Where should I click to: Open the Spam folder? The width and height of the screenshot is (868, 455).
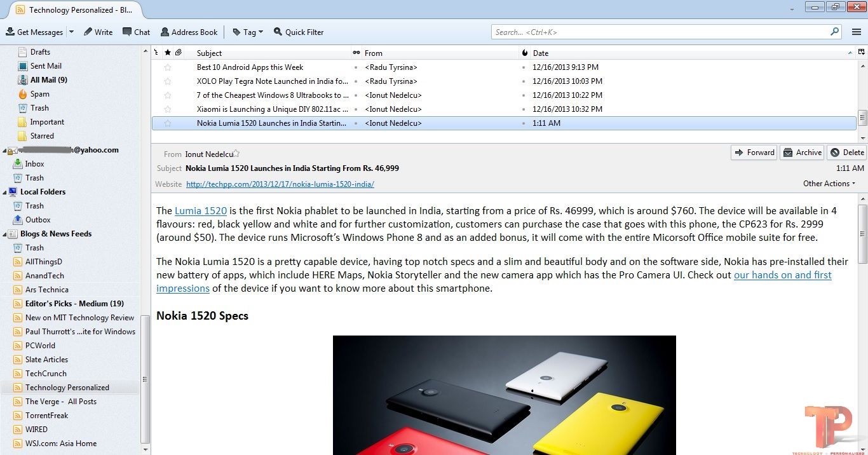tap(39, 93)
